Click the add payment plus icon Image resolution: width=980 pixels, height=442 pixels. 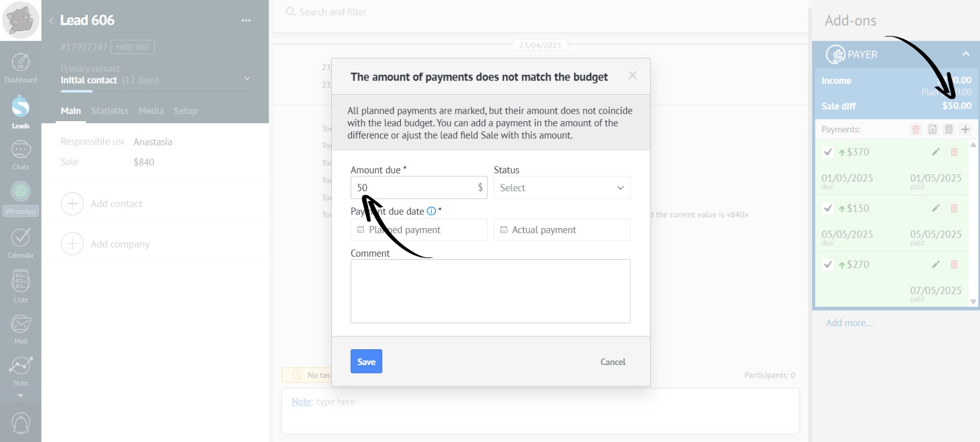coord(965,130)
